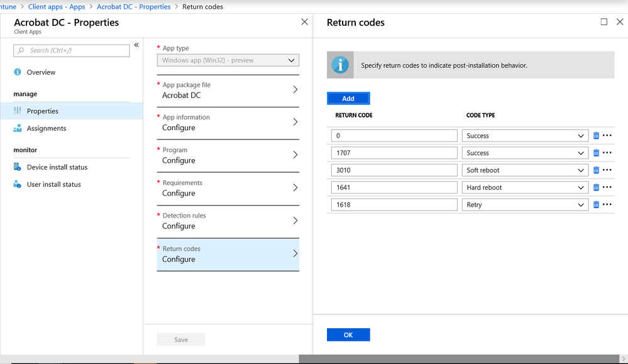Viewport: 628px width, 364px height.
Task: Edit the return code 3010 field
Action: 394,170
